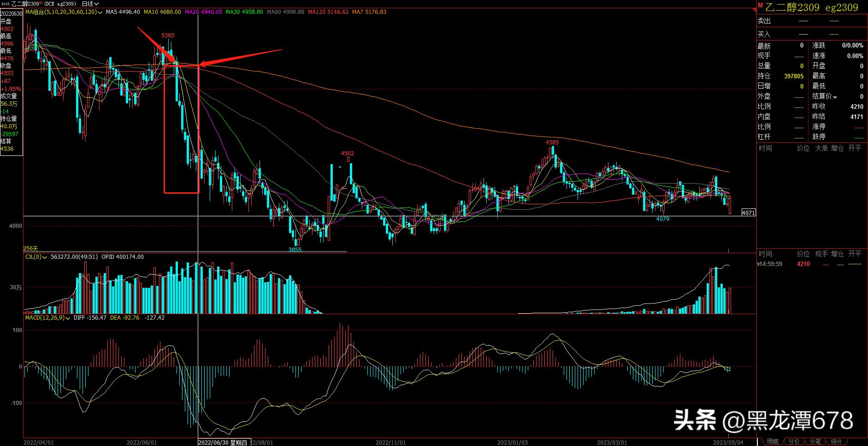Click the current price tag 4071 on price axis
Screen dimensions: 868x446
748,213
